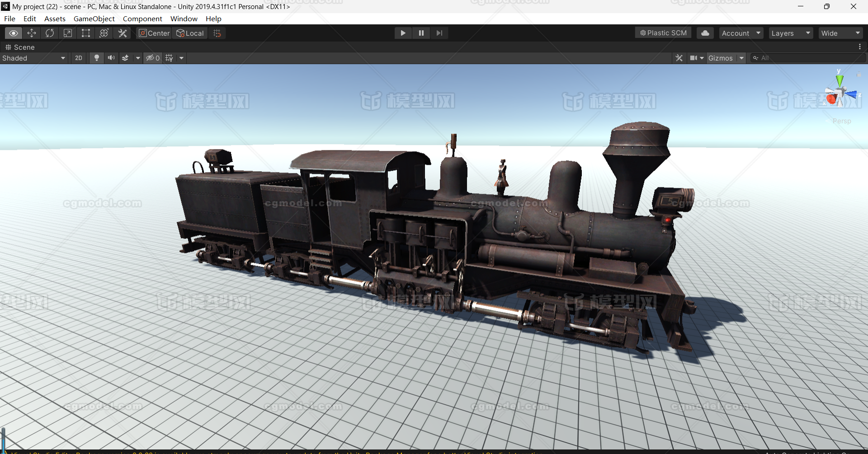868x454 pixels.
Task: Toggle 2D view mode
Action: [x=78, y=58]
